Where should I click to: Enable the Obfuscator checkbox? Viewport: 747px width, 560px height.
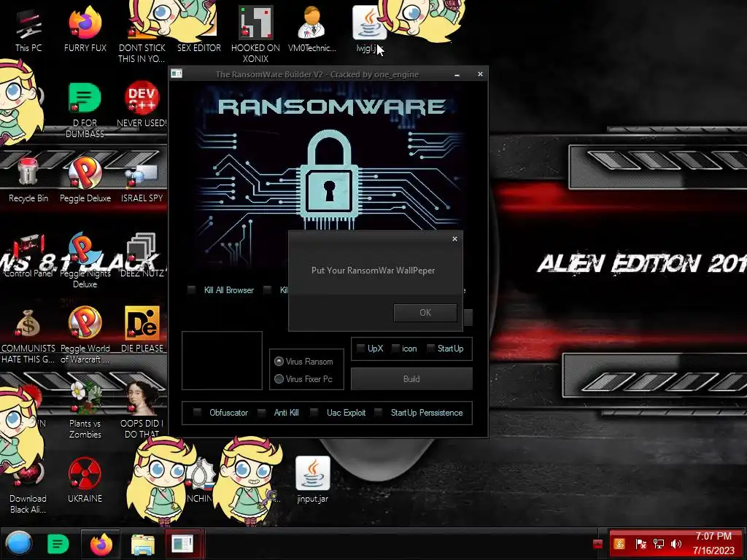pos(197,413)
